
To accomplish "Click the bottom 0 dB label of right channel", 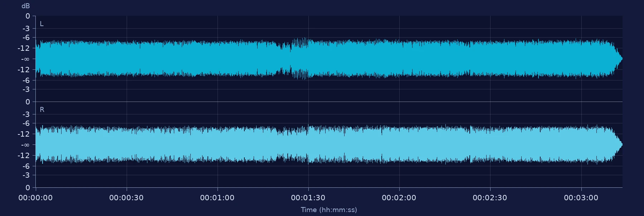I will [28, 188].
